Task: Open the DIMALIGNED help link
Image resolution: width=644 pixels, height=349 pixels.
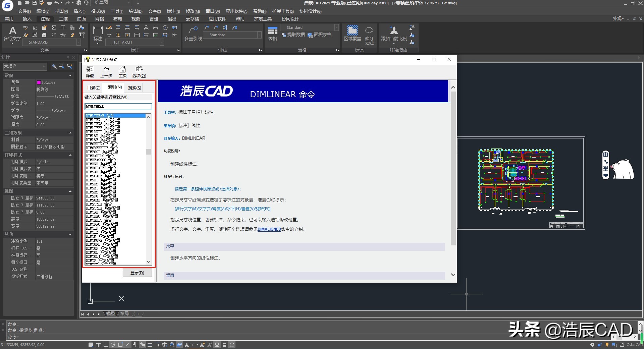Action: coord(269,229)
